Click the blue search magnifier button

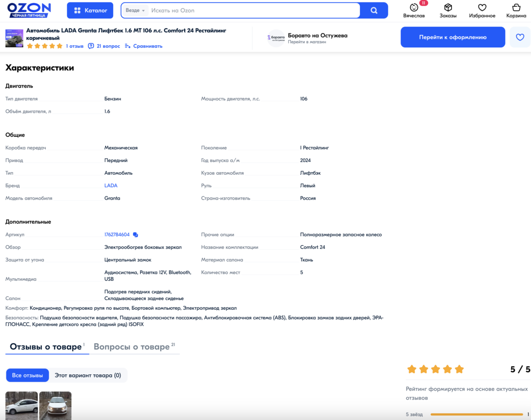(374, 10)
